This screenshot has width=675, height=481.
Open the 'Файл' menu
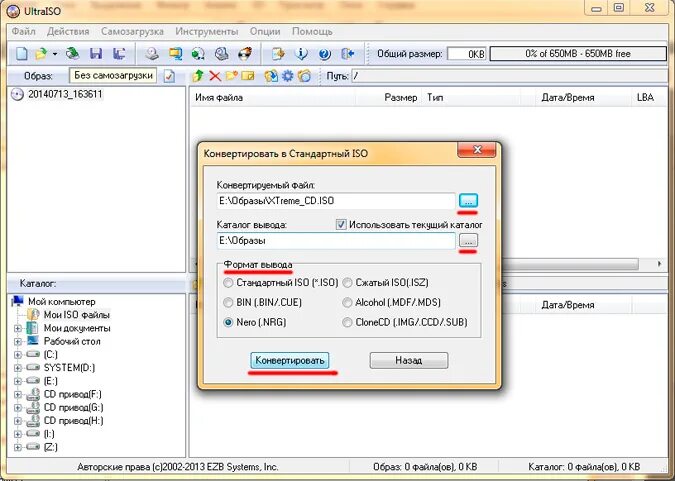[x=24, y=31]
